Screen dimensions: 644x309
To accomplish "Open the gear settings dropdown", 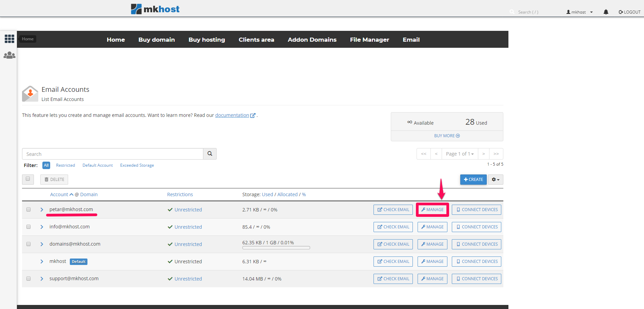I will (x=496, y=180).
